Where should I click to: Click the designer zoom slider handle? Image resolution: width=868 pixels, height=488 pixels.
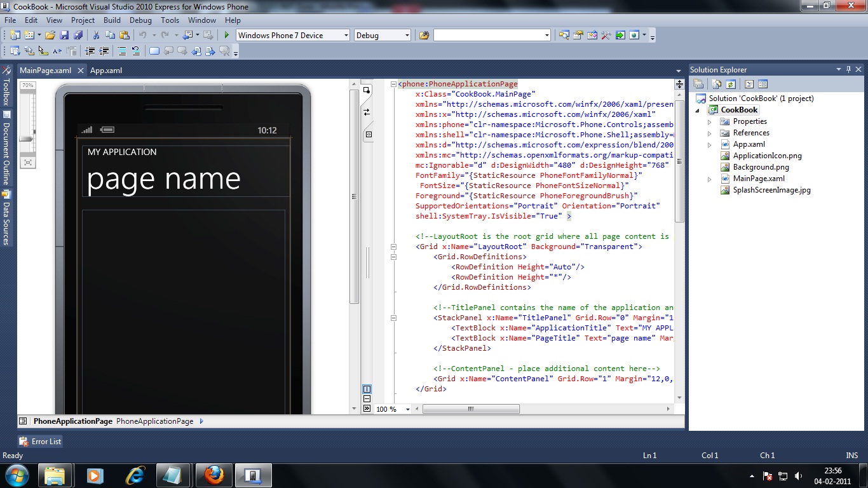pos(27,139)
